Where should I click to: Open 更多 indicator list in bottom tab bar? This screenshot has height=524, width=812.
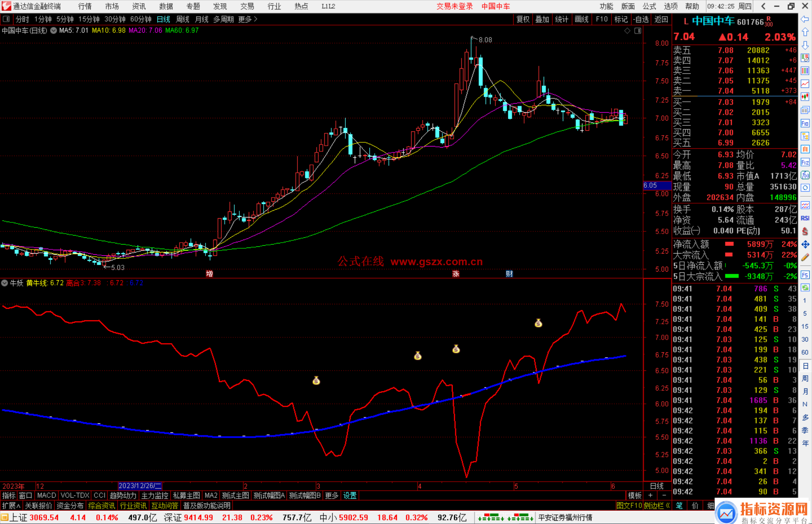[332, 496]
